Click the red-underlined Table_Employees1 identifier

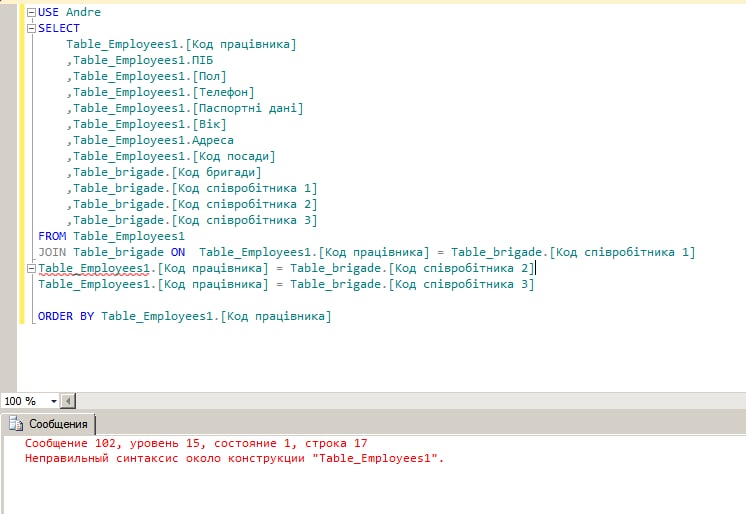(x=94, y=269)
